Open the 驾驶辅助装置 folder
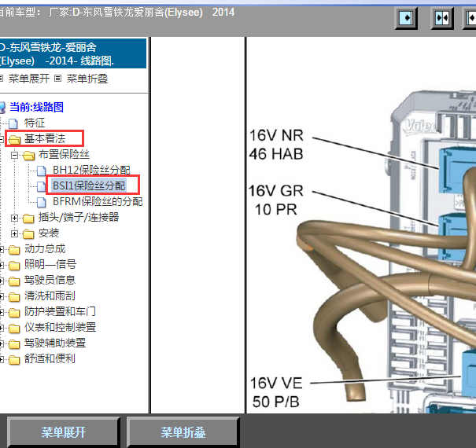This screenshot has width=476, height=448. (x=55, y=343)
